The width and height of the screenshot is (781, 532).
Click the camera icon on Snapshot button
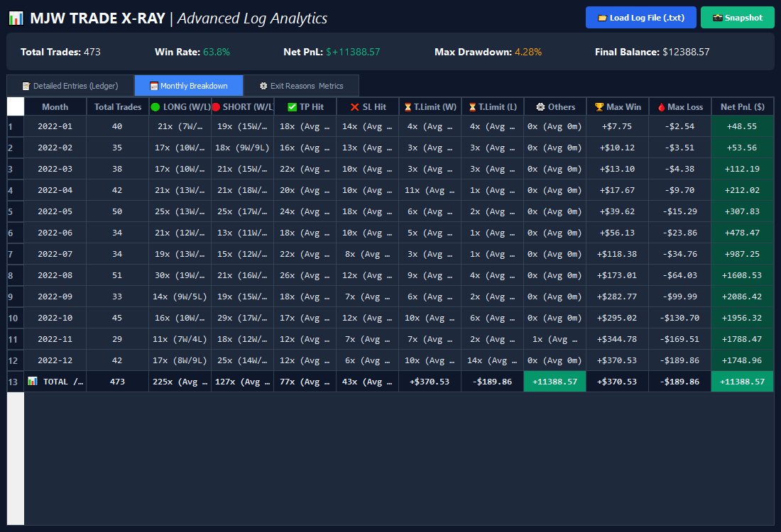718,18
